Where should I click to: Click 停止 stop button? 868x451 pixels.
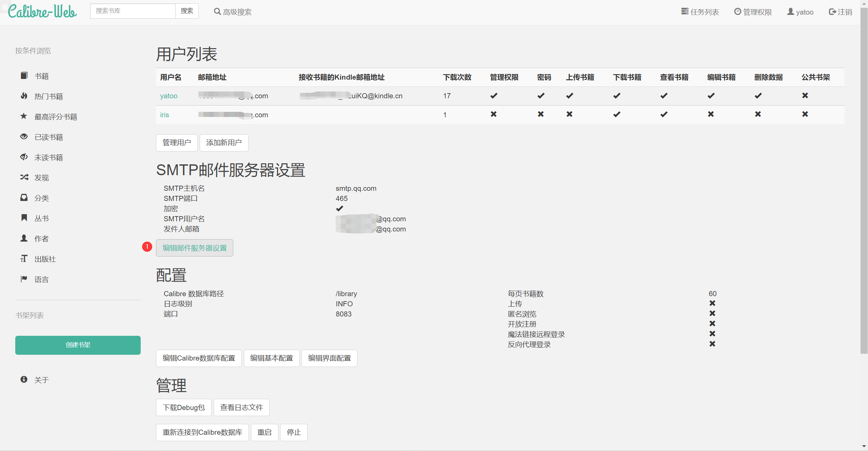(x=294, y=432)
